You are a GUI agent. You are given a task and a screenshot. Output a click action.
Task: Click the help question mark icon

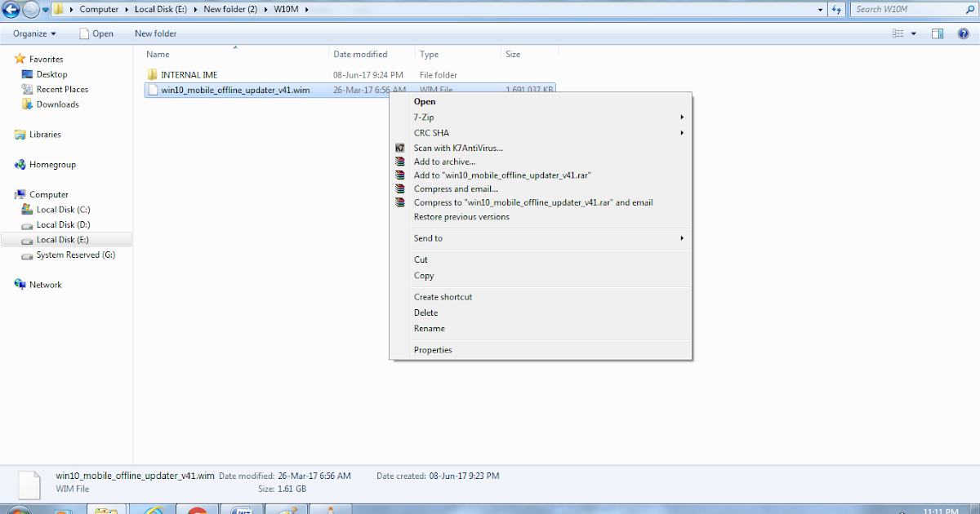coord(963,33)
